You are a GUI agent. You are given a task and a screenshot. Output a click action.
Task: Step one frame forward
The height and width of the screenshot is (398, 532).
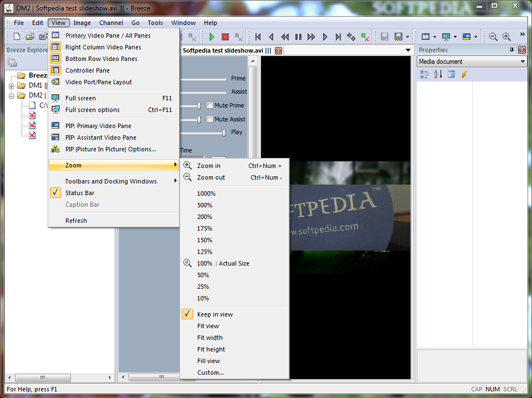pos(325,37)
